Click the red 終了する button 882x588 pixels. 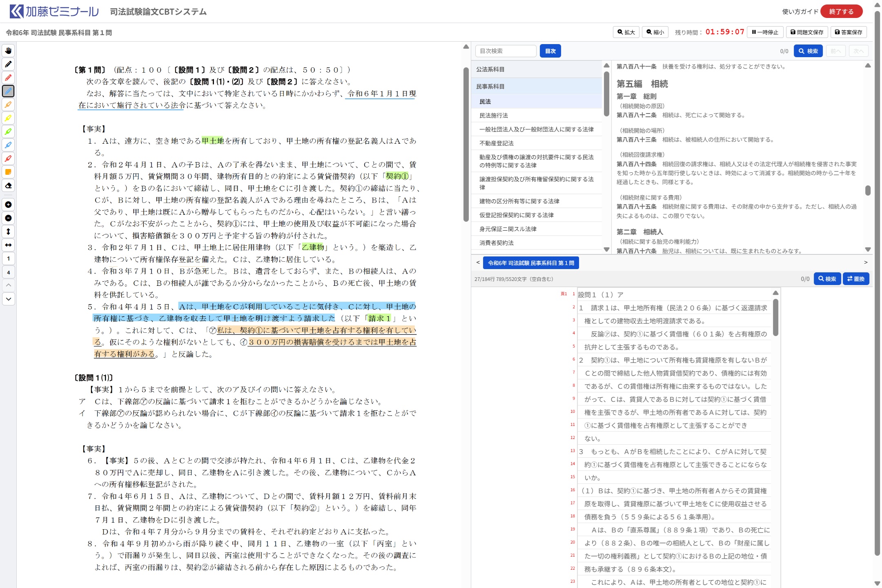tap(841, 11)
